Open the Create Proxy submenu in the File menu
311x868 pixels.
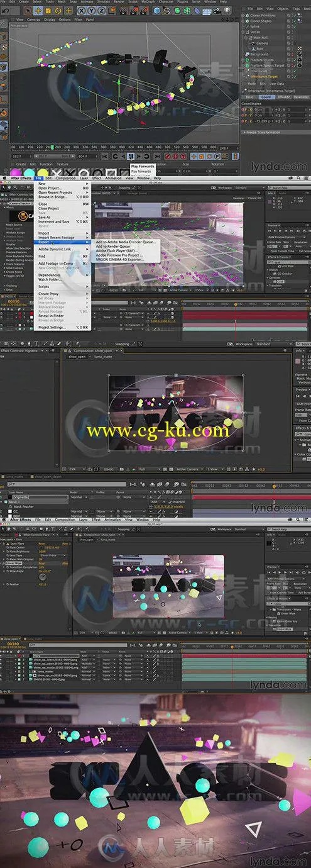63,294
